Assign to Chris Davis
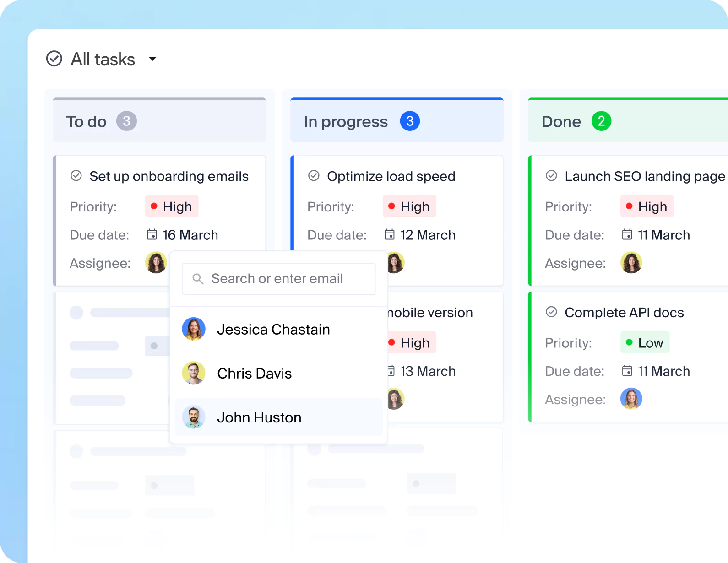Viewport: 728px width, 563px height. pyautogui.click(x=279, y=373)
